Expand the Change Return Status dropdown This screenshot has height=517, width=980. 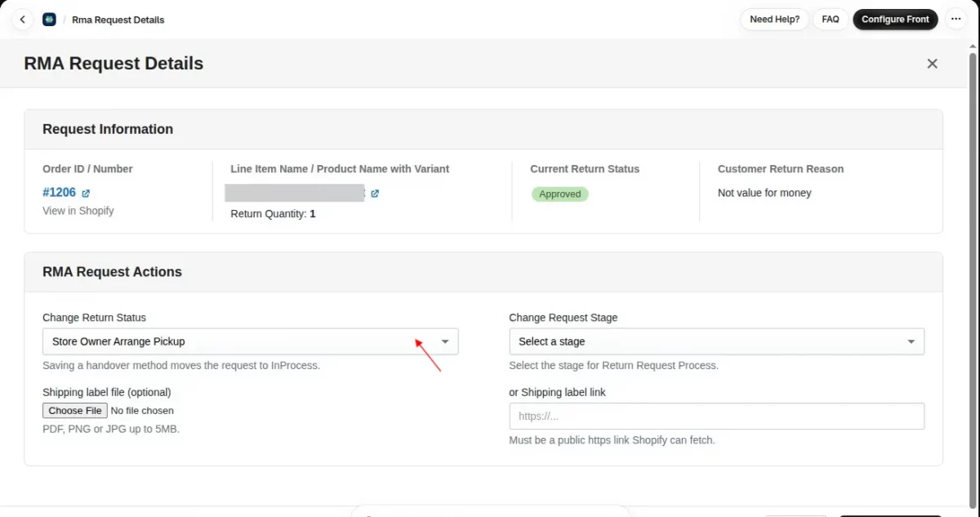click(x=250, y=341)
